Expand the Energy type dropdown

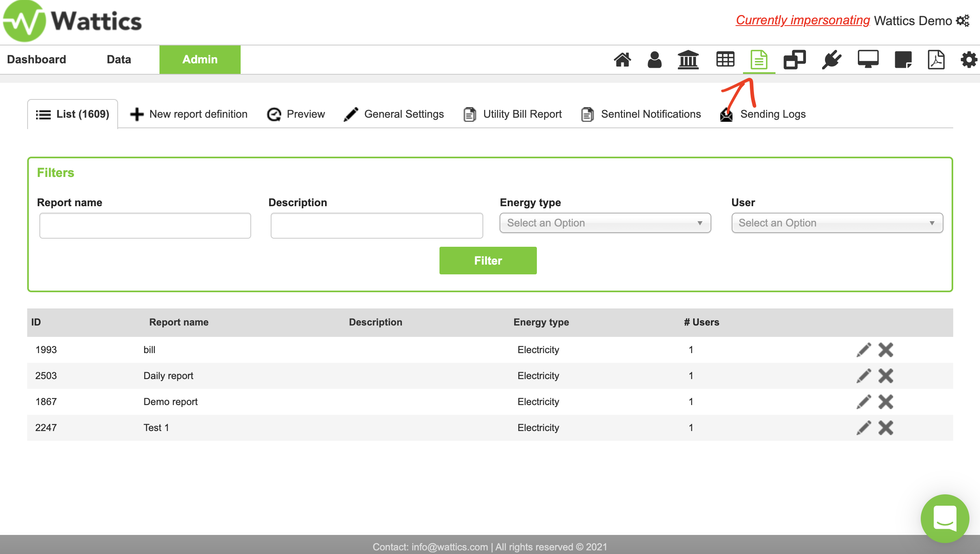[x=605, y=223]
